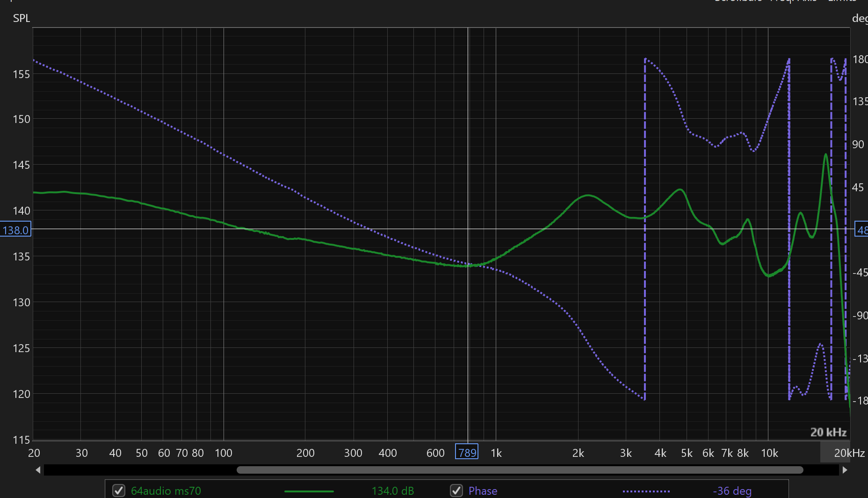Click the right scroll arrow below the graph
The image size is (868, 498).
(845, 470)
